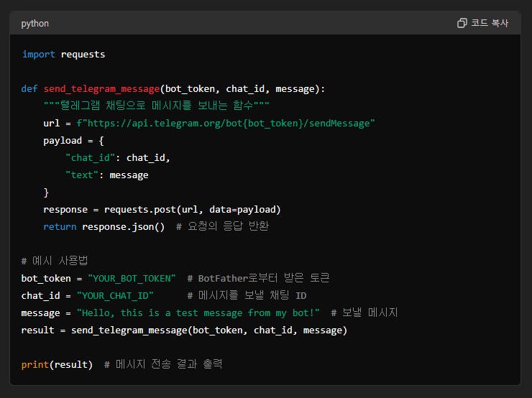The height and width of the screenshot is (398, 532).
Task: Click the send_telegram_message function name in definition
Action: (101, 88)
